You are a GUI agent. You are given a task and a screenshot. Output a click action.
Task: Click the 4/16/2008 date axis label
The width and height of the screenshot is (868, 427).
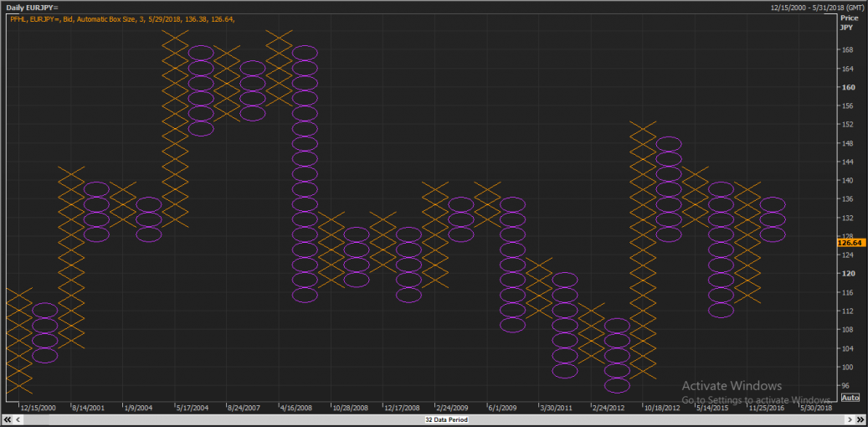pos(296,408)
